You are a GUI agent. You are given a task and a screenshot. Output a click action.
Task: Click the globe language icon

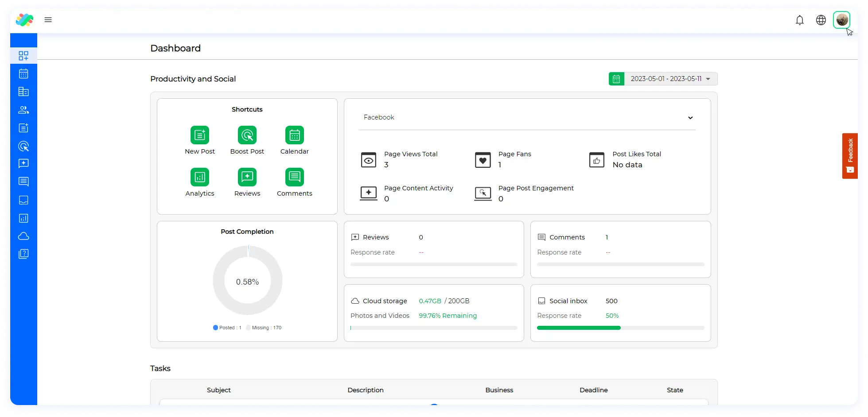pyautogui.click(x=821, y=20)
